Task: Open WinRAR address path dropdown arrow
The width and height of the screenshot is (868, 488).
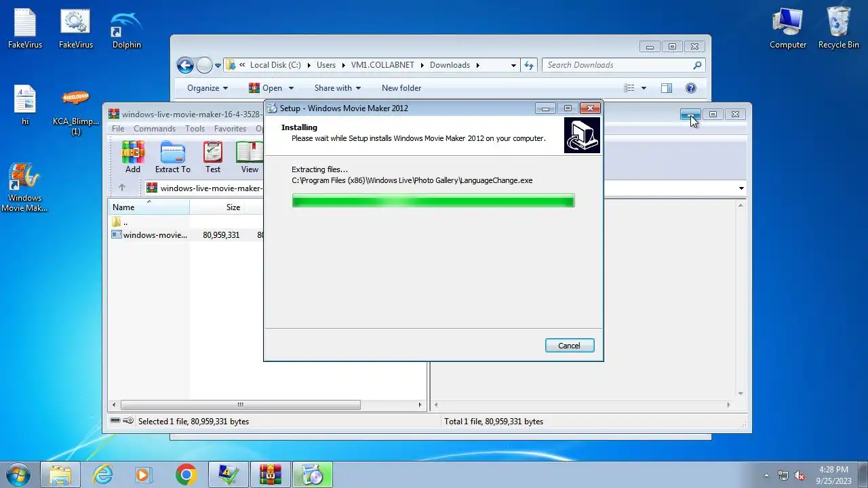Action: pyautogui.click(x=741, y=188)
